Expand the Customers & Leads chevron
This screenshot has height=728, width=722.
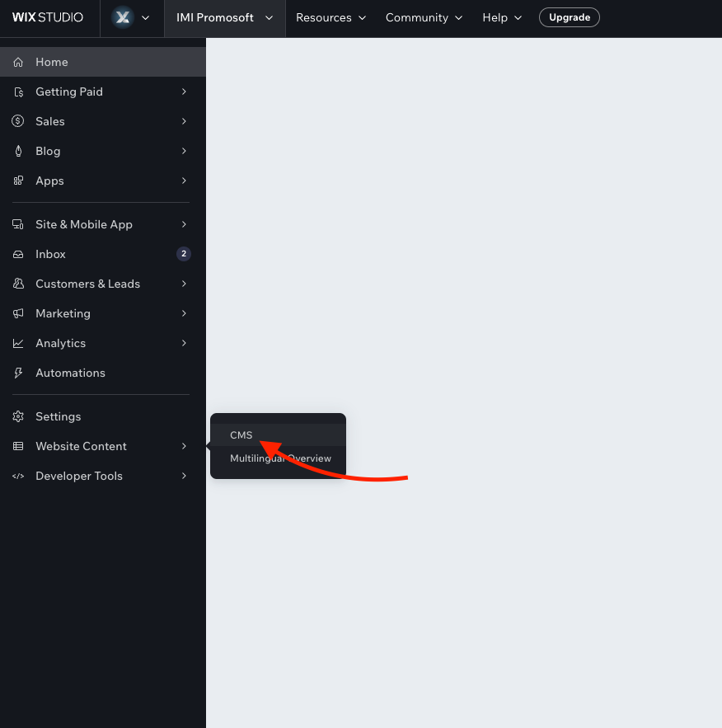point(185,284)
